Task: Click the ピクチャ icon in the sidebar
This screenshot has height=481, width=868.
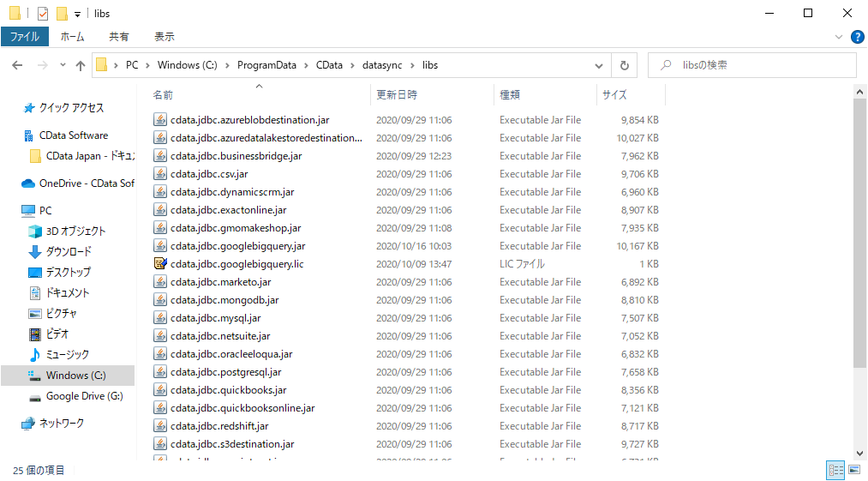Action: coord(35,314)
